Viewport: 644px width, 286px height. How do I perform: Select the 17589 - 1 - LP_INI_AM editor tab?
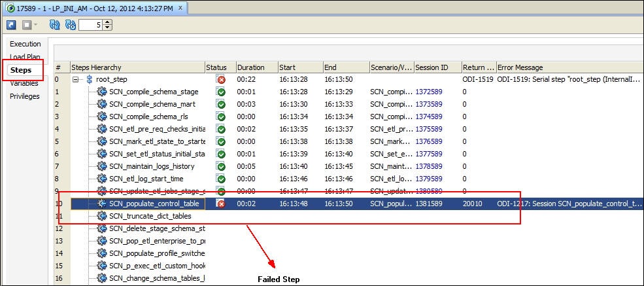pyautogui.click(x=94, y=8)
